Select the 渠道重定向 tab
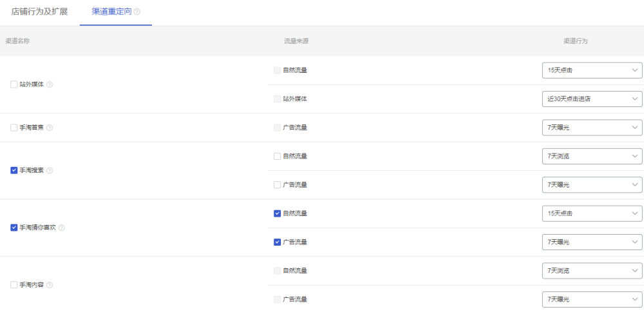 [x=111, y=12]
